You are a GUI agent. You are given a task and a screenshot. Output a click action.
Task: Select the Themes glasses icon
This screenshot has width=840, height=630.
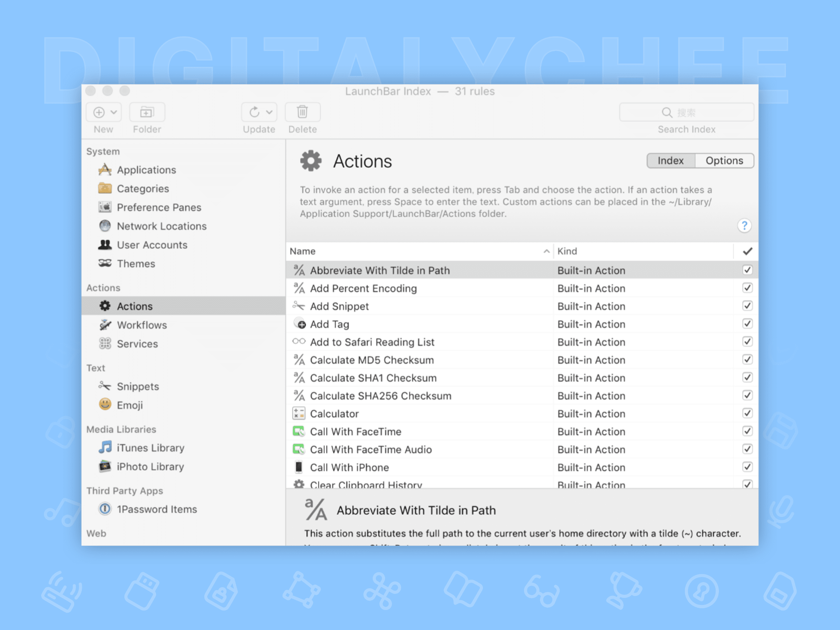pos(105,263)
